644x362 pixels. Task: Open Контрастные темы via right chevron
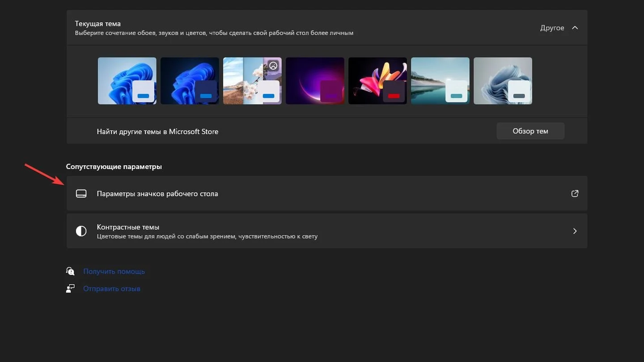pos(575,231)
